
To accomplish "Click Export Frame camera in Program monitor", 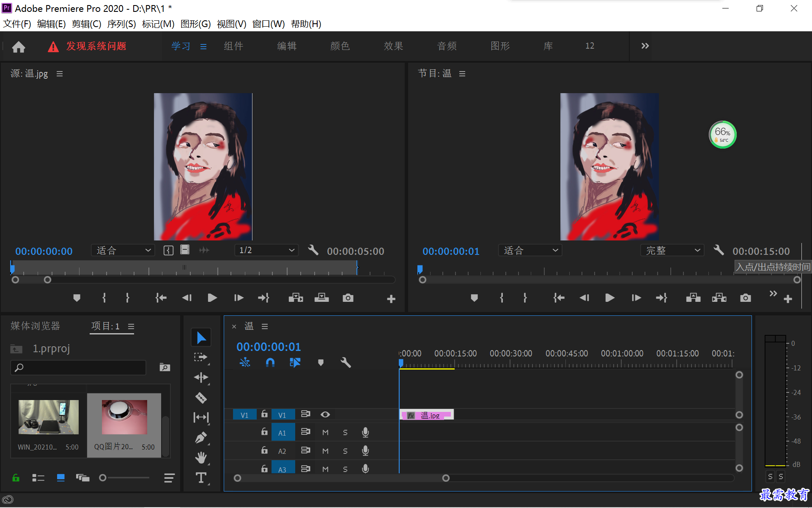I will (x=745, y=298).
